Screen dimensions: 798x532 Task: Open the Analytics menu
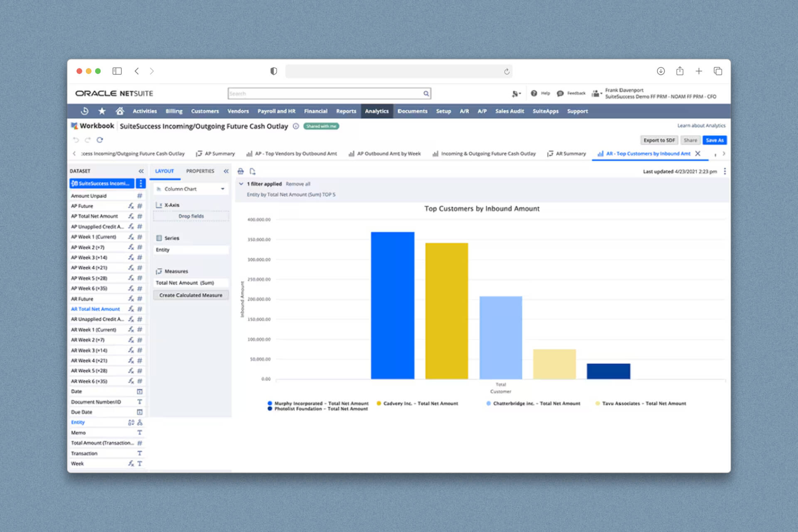377,111
